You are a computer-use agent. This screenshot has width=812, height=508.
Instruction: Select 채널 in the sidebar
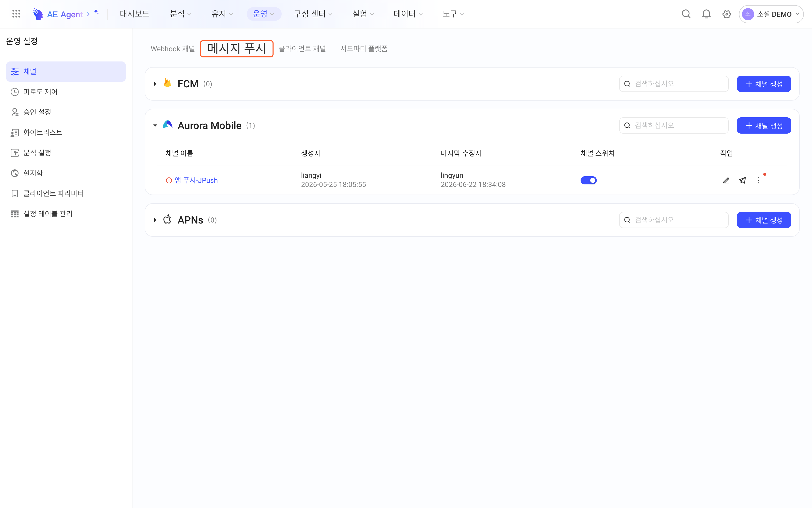point(66,72)
